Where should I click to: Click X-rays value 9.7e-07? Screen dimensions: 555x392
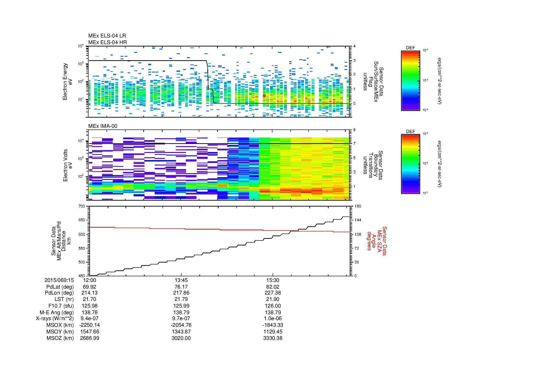coord(181,318)
